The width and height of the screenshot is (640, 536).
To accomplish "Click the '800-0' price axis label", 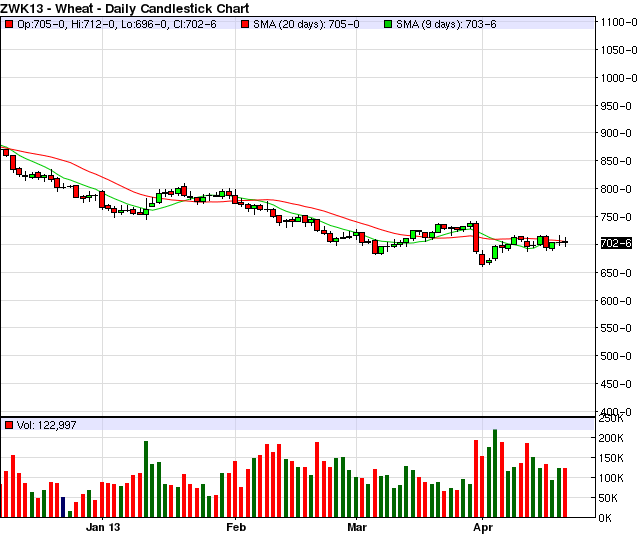I will point(616,189).
